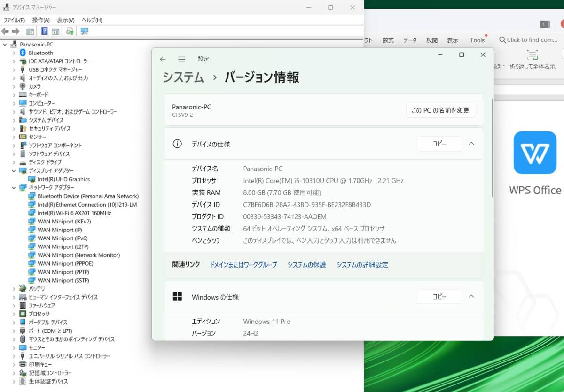Collapse the ディスプレイ アダプター node

click(14, 171)
